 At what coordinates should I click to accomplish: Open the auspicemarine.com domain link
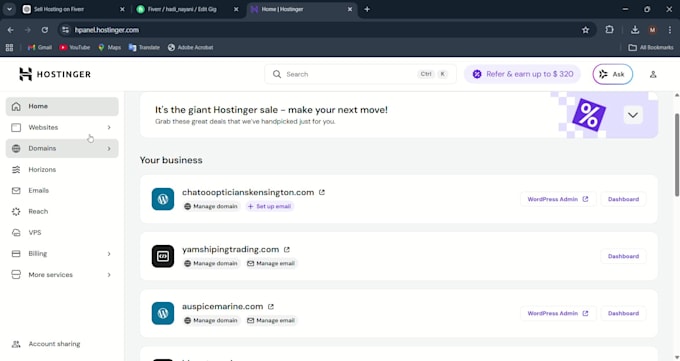pos(222,306)
